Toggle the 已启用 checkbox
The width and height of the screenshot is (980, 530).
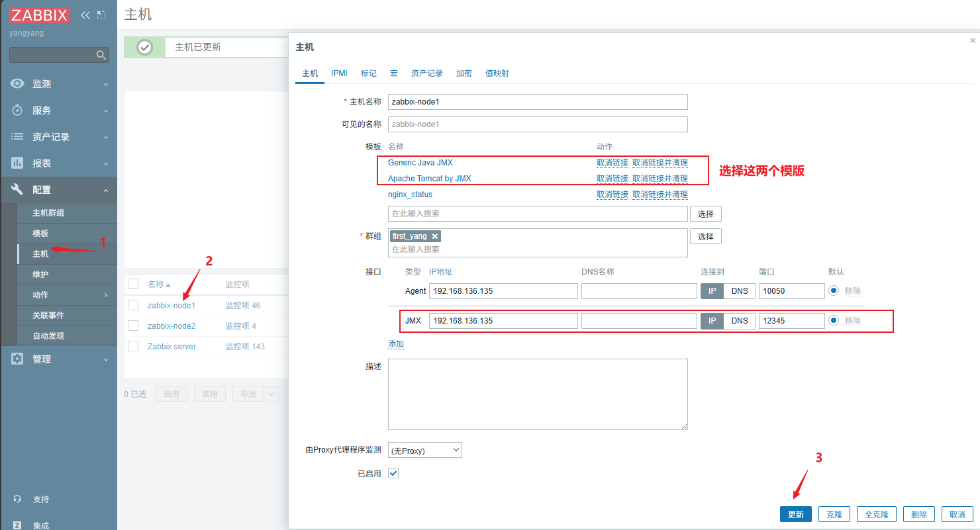coord(393,473)
